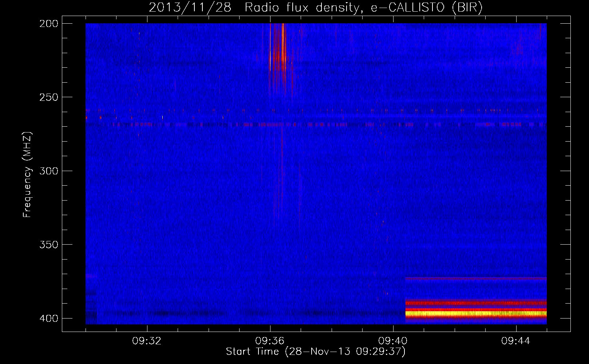The image size is (589, 364).
Task: Click the '09:44' time tick label
Action: pos(516,341)
